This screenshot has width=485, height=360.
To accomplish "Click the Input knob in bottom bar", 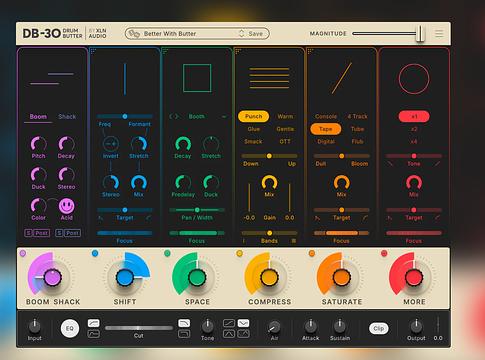I will 35,326.
